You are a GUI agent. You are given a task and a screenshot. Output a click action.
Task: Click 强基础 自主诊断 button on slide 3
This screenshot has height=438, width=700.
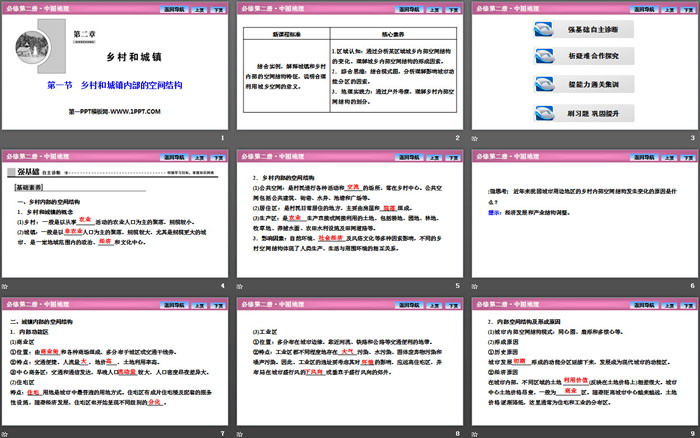[592, 41]
